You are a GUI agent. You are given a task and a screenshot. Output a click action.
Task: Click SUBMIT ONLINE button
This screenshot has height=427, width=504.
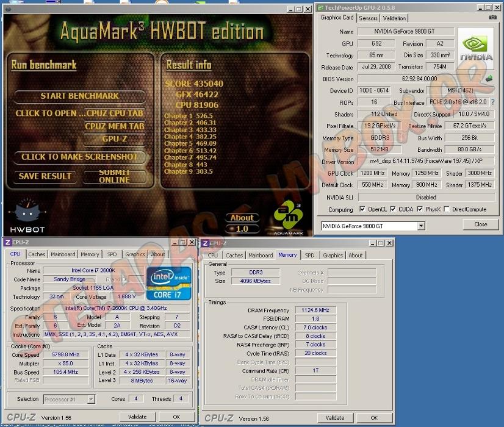click(x=115, y=176)
